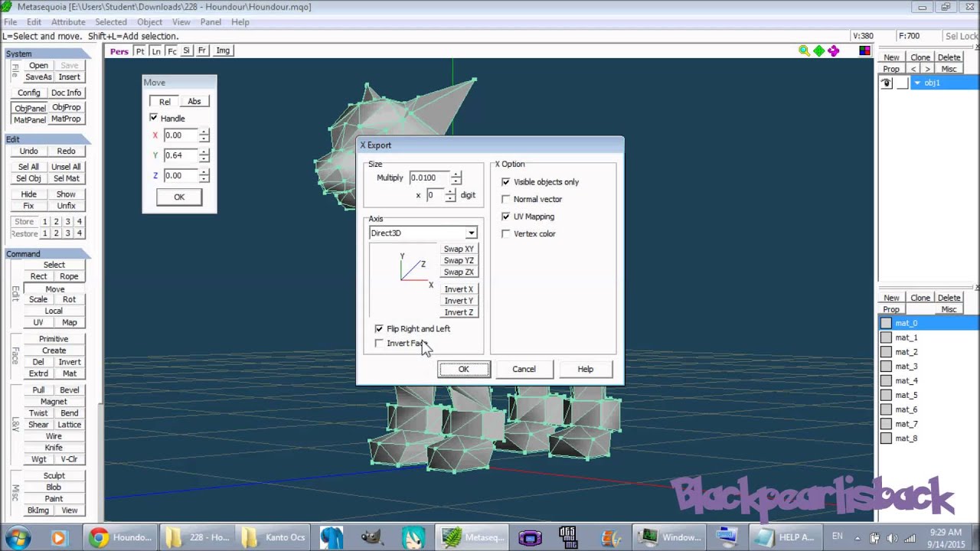Click the Multiply input field
The width and height of the screenshot is (980, 551).
(430, 178)
